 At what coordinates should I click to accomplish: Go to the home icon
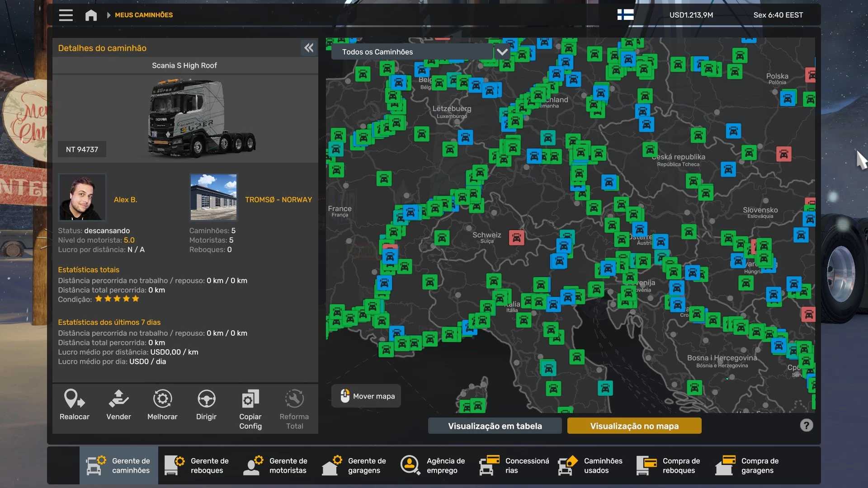tap(91, 15)
